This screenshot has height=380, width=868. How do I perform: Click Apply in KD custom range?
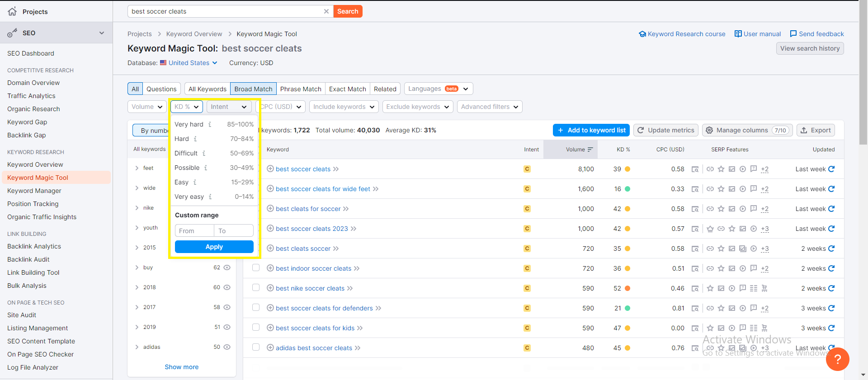click(x=214, y=247)
